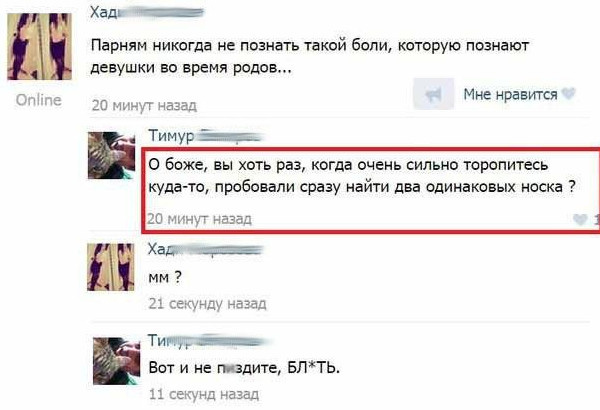
Task: Click the megaphone share icon on the post
Action: tap(434, 94)
